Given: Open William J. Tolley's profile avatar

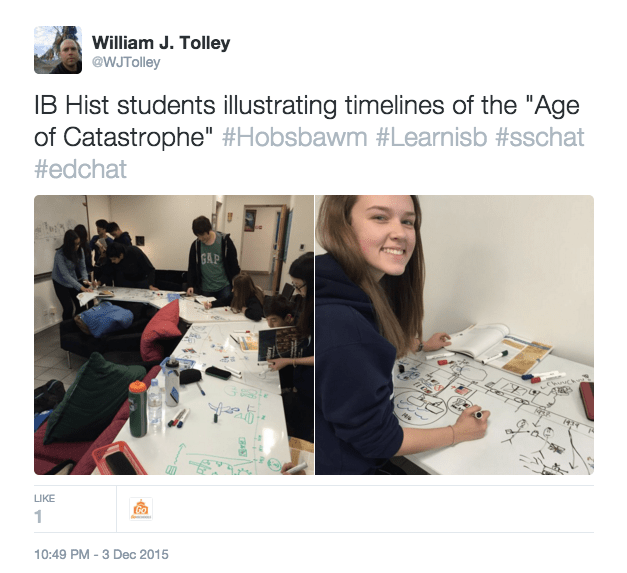Looking at the screenshot, I should coord(58,50).
